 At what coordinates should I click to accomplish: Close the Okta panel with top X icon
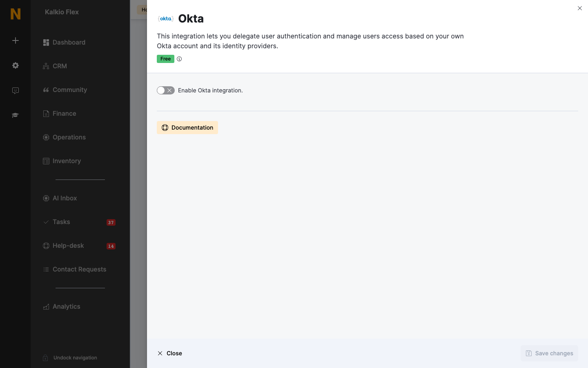(580, 8)
